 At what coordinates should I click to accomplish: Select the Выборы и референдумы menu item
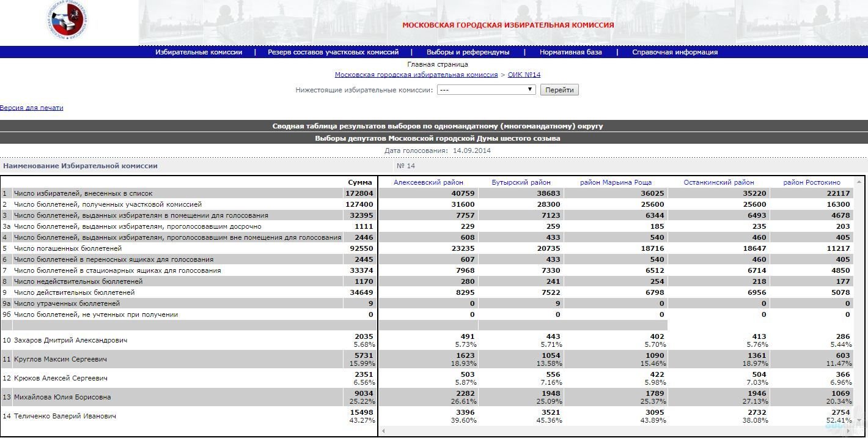(x=468, y=52)
